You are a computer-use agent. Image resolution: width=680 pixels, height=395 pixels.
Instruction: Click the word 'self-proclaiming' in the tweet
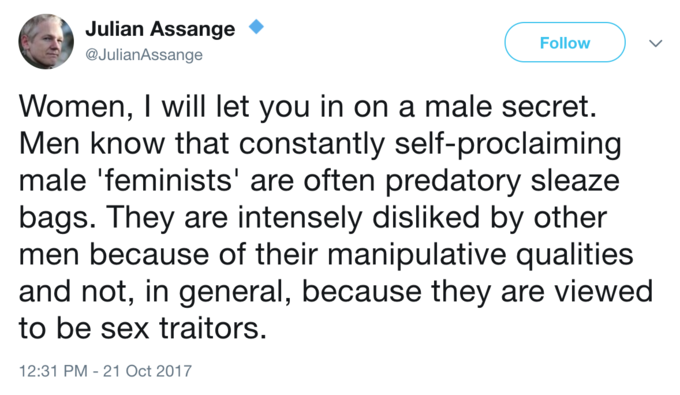click(508, 144)
